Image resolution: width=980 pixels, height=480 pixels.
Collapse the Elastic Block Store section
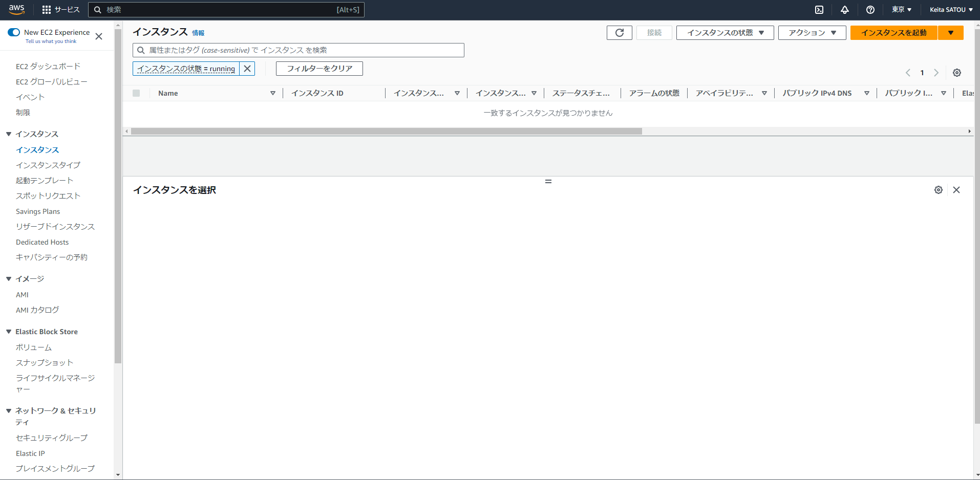[9, 332]
